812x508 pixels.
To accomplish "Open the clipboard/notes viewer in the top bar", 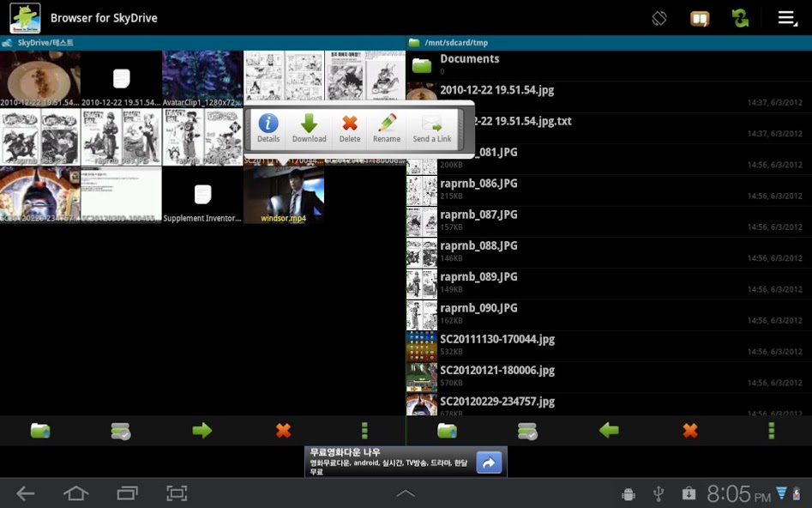I will (699, 17).
